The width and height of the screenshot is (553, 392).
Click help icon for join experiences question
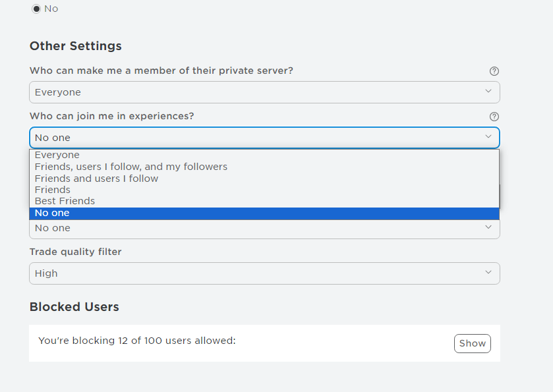tap(494, 117)
